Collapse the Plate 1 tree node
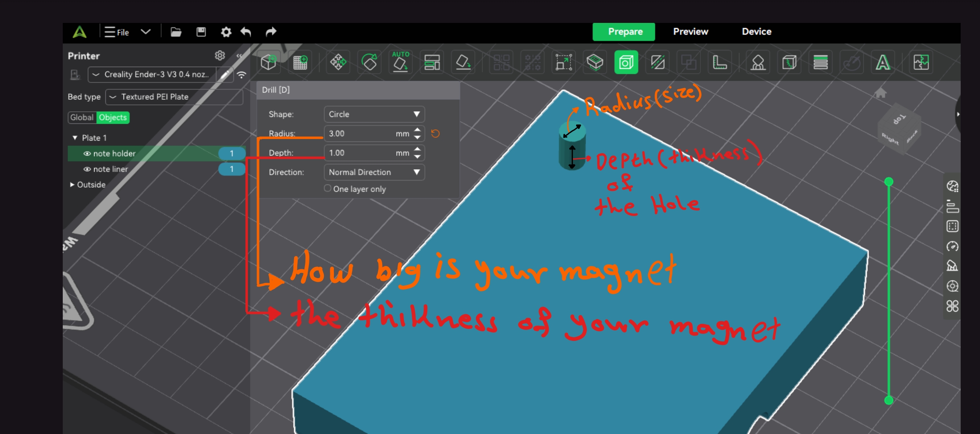The height and width of the screenshot is (434, 980). point(75,138)
